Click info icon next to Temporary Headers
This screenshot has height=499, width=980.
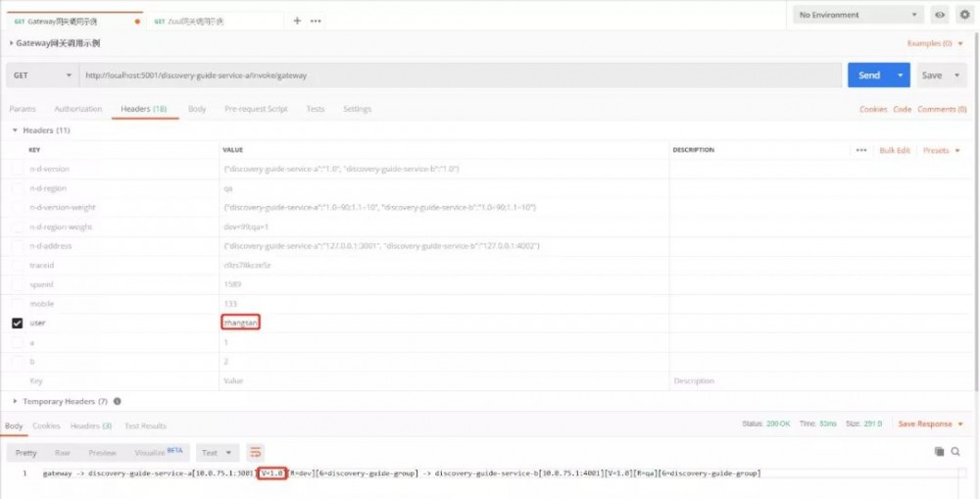pyautogui.click(x=117, y=401)
